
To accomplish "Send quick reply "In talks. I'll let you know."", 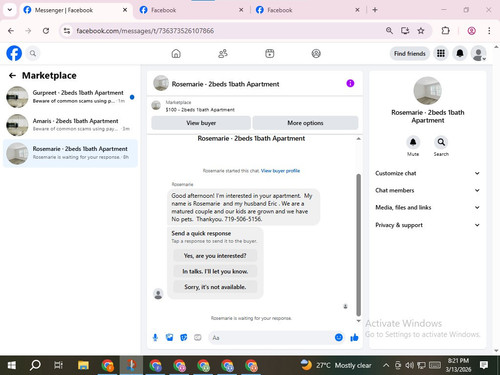I will (x=215, y=271).
